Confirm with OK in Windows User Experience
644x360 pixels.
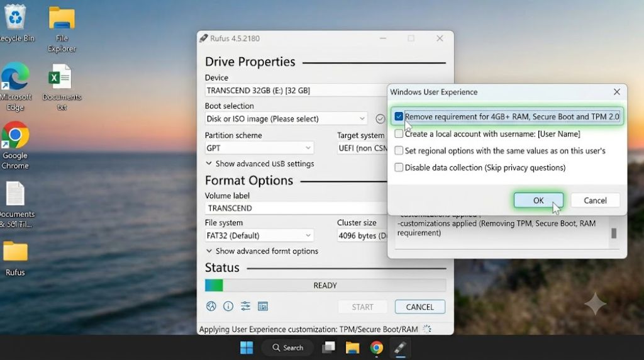[x=538, y=201]
